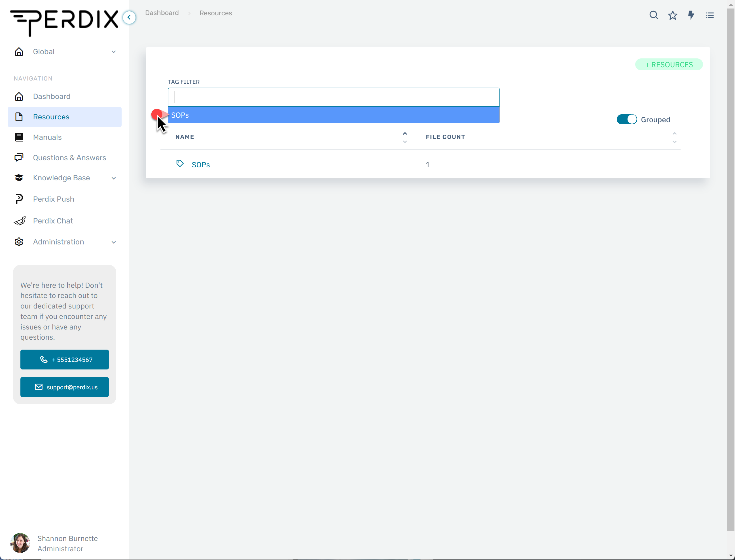Screen dimensions: 735x560
Task: Click the file count value 1
Action: coord(427,164)
